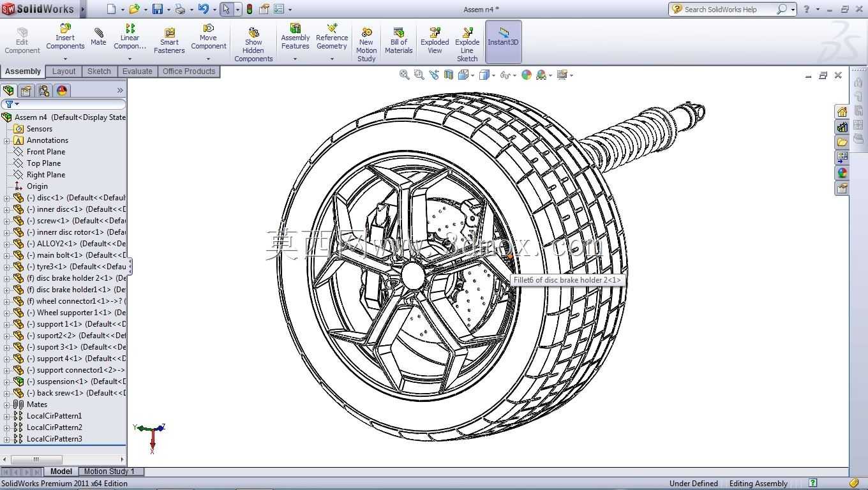868x490 pixels.
Task: Save the assembly with the Save icon
Action: pyautogui.click(x=157, y=9)
